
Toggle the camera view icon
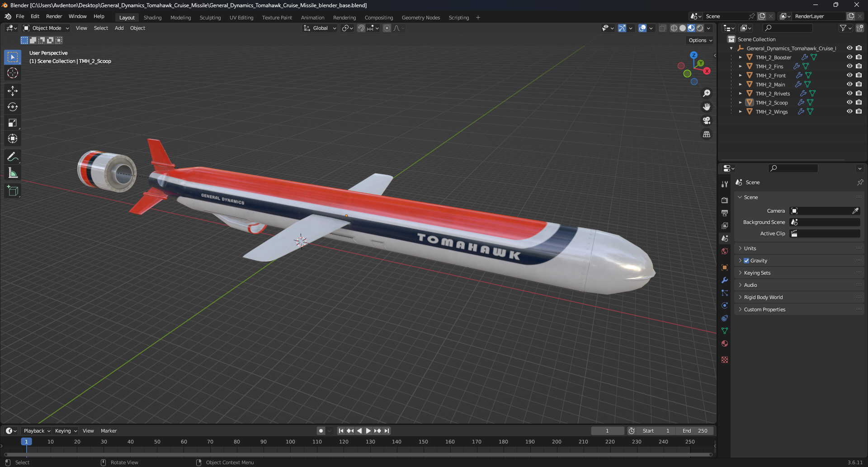[x=706, y=120]
